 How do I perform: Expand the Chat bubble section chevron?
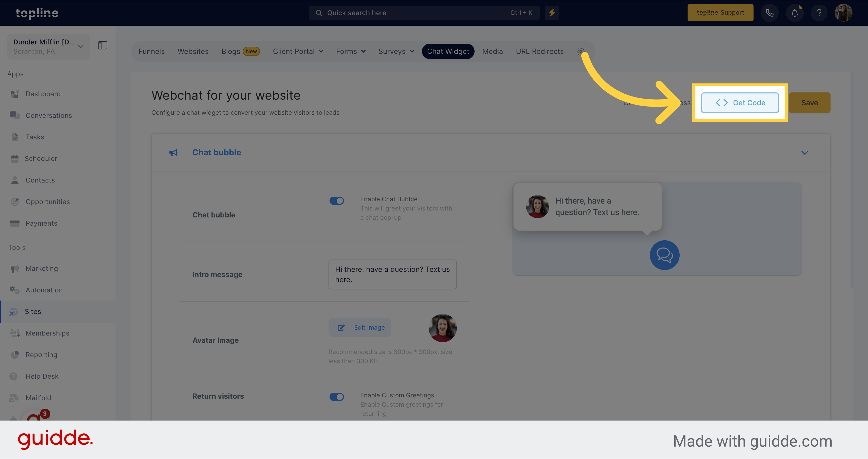coord(805,153)
